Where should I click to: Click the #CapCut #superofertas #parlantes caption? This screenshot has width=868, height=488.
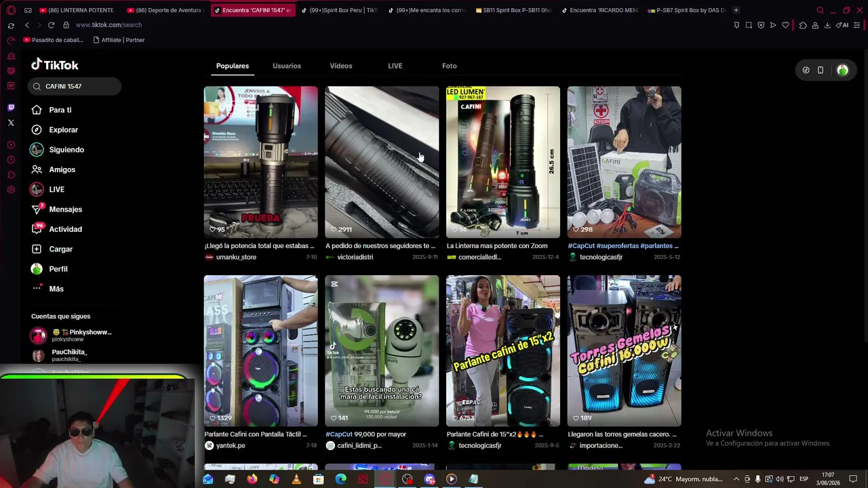(623, 246)
